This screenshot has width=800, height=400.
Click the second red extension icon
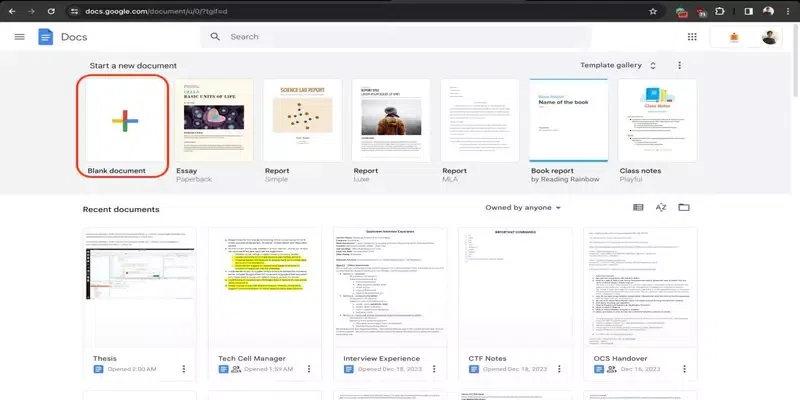(x=702, y=12)
